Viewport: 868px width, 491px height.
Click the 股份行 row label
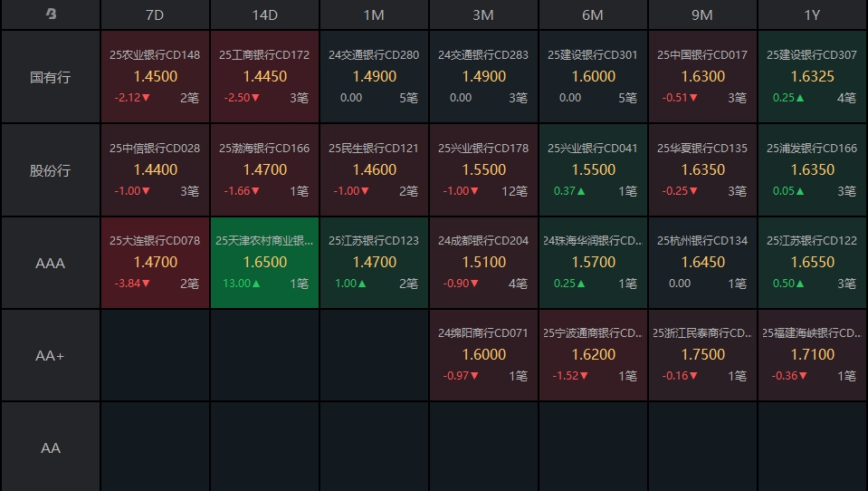tap(51, 170)
